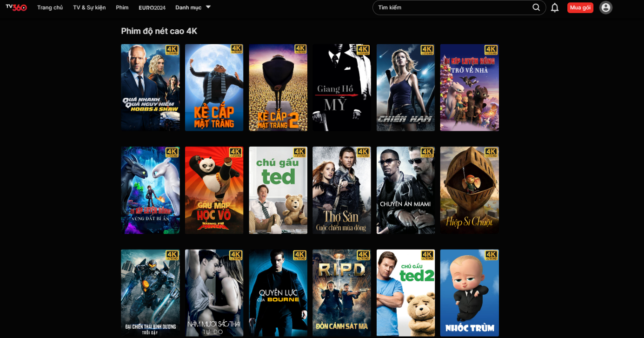644x338 pixels.
Task: Open the Bí Kíp Luyện Rồng Vùng Đất Bí Ẩn poster
Action: 150,190
